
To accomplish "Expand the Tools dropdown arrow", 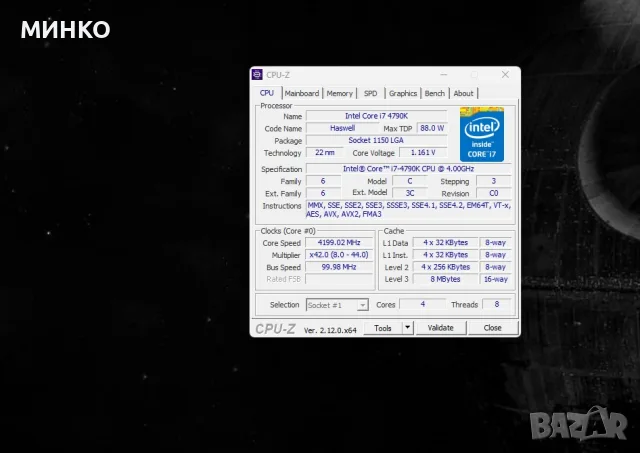I will (408, 328).
